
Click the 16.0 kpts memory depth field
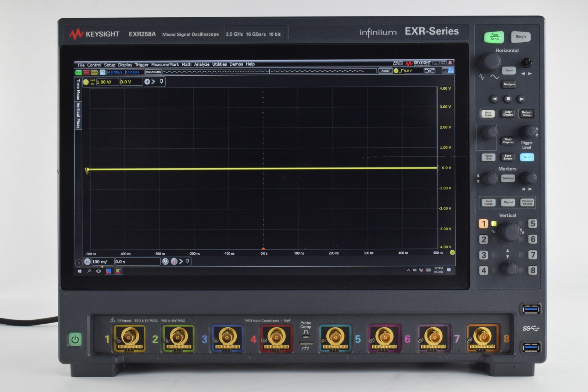click(x=135, y=72)
